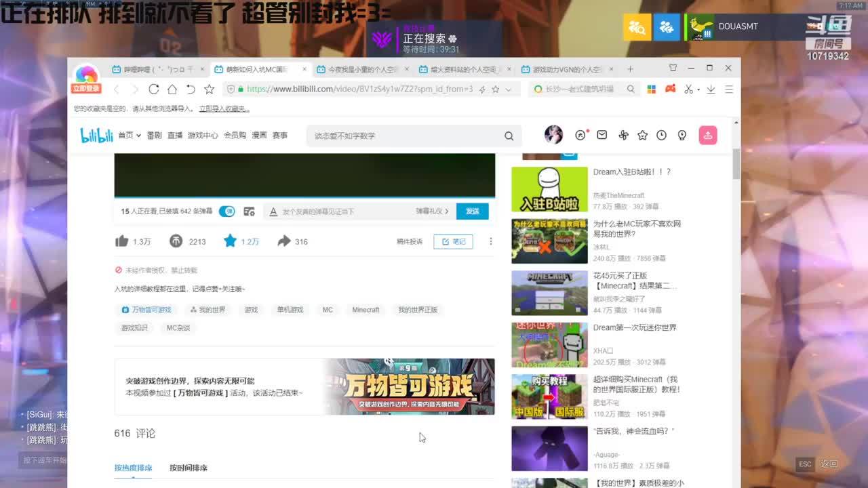Open danmaku settings icon
The width and height of the screenshot is (868, 488).
click(249, 211)
